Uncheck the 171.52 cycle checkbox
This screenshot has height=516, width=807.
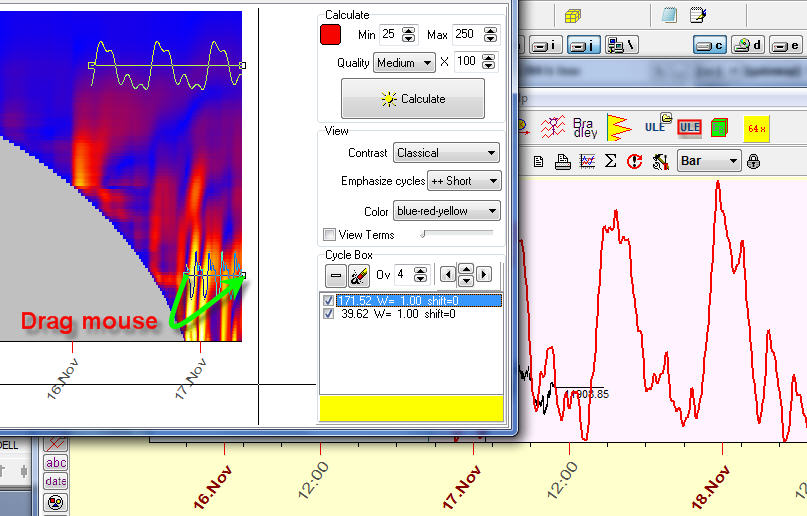[330, 300]
